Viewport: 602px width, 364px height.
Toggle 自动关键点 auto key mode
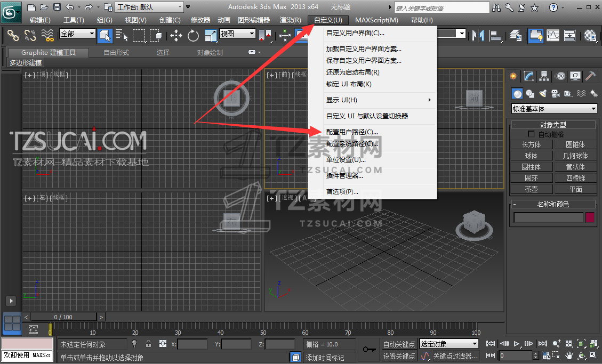pyautogui.click(x=399, y=344)
